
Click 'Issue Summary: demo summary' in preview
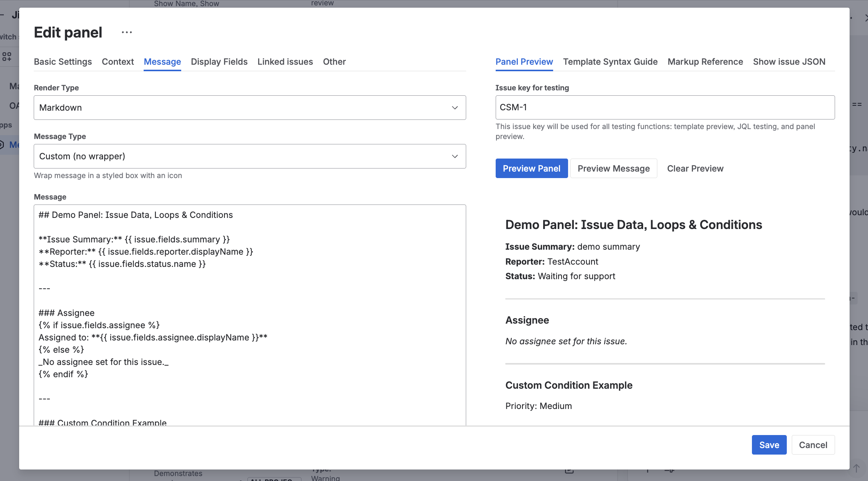pos(573,247)
